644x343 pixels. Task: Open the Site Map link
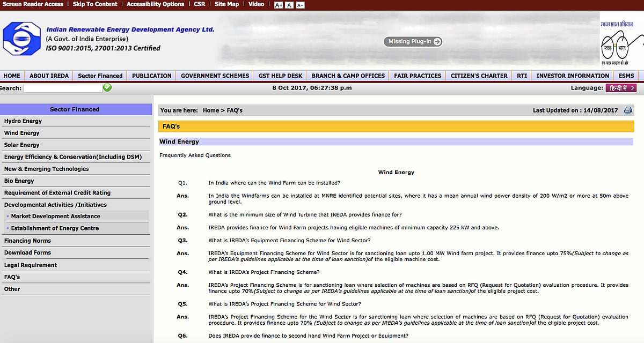[x=227, y=4]
